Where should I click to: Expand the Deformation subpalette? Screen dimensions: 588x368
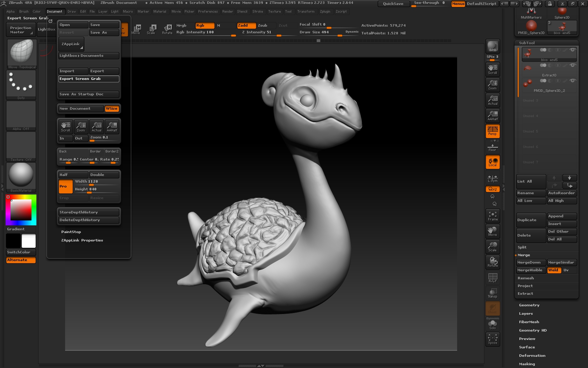pos(532,356)
